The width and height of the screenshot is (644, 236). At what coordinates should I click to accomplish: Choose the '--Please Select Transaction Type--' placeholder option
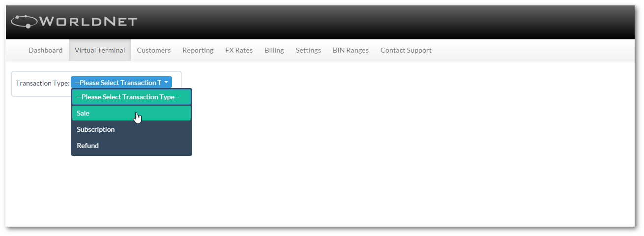click(131, 97)
